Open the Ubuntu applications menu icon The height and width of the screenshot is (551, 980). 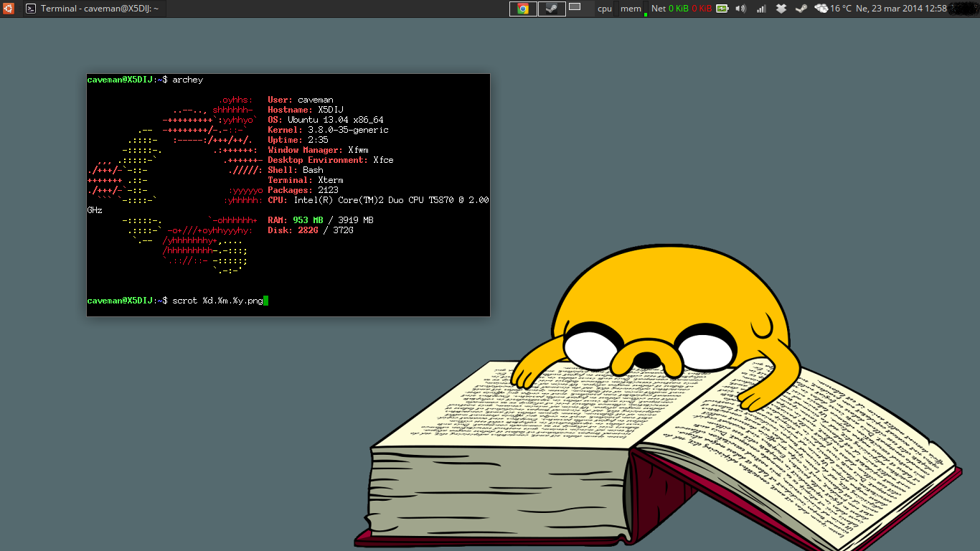8,9
